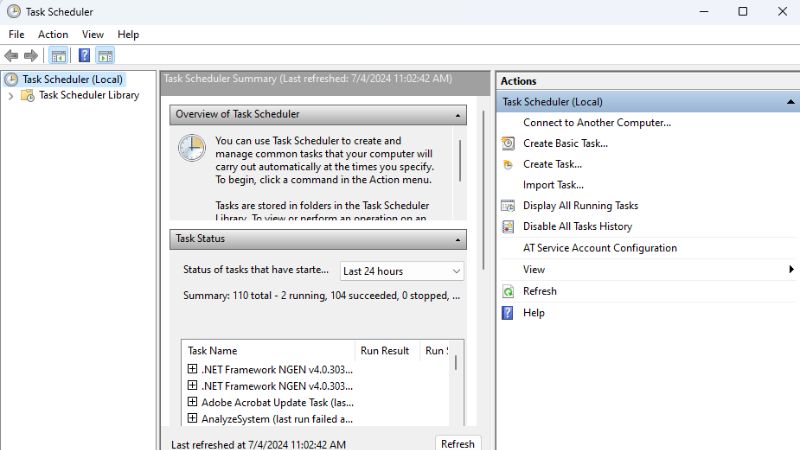The height and width of the screenshot is (450, 800).
Task: Open the Last 24 hours dropdown
Action: pyautogui.click(x=401, y=271)
